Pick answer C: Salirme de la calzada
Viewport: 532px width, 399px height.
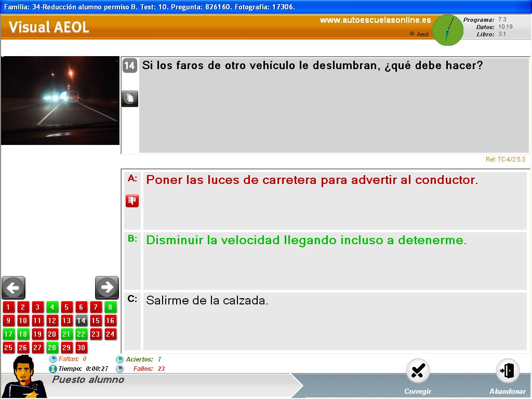[207, 300]
